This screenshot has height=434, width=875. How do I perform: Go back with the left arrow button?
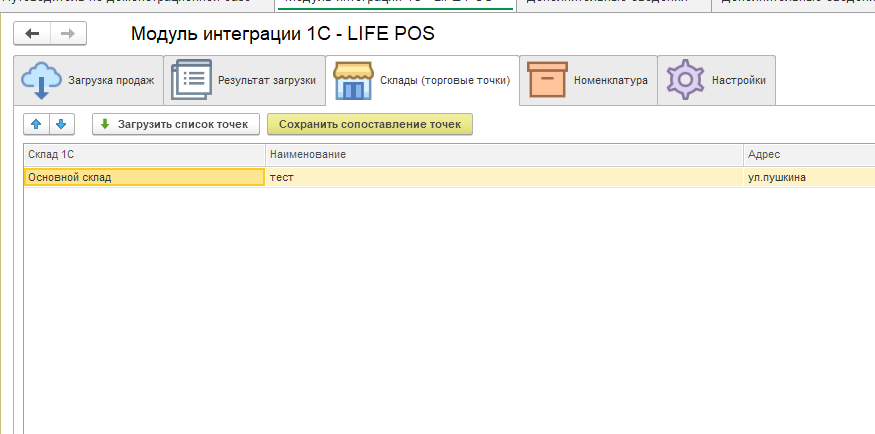[32, 33]
